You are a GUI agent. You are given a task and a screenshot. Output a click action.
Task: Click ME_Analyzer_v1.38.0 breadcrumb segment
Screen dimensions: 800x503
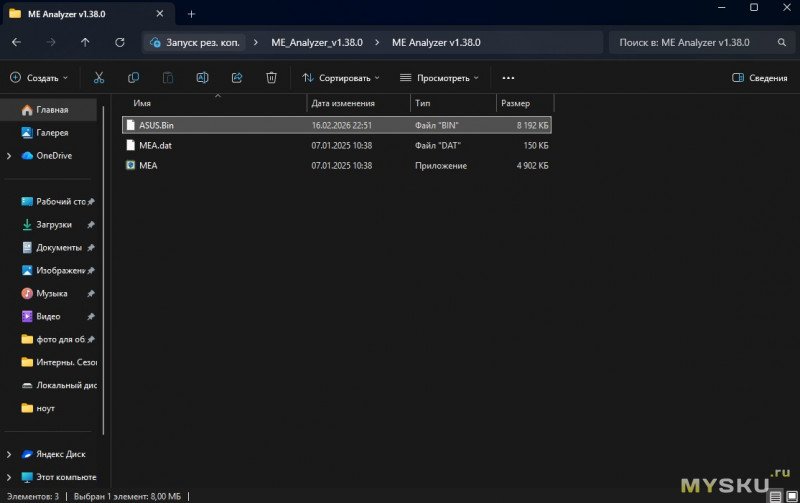point(316,43)
